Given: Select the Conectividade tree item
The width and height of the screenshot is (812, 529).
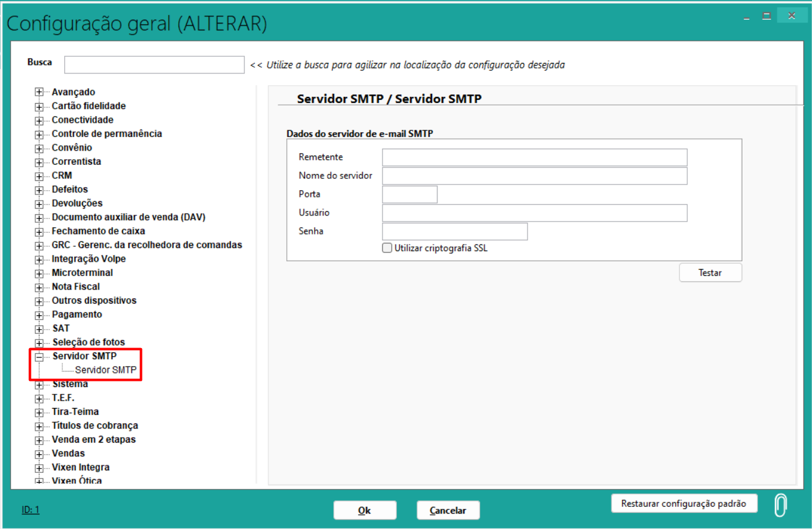Looking at the screenshot, I should (82, 120).
